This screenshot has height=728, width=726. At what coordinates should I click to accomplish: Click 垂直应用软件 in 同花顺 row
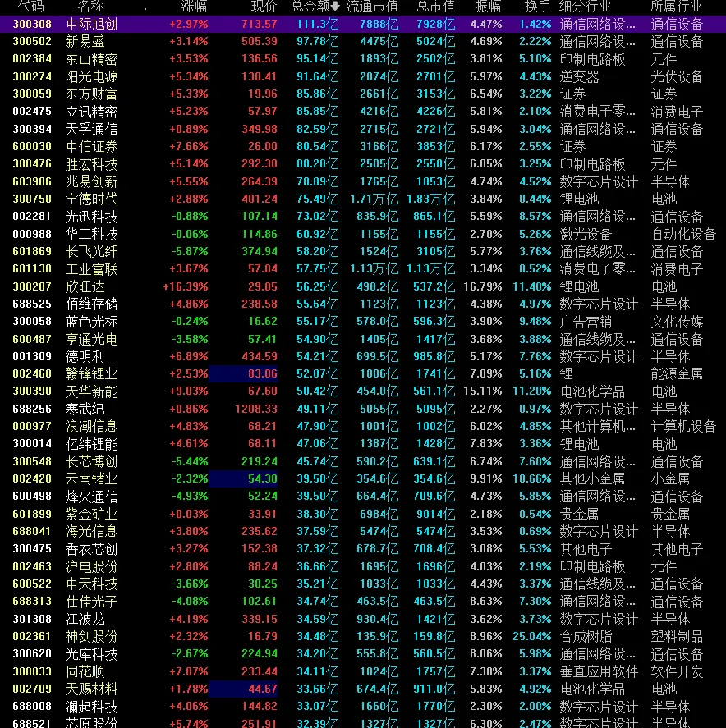point(599,671)
